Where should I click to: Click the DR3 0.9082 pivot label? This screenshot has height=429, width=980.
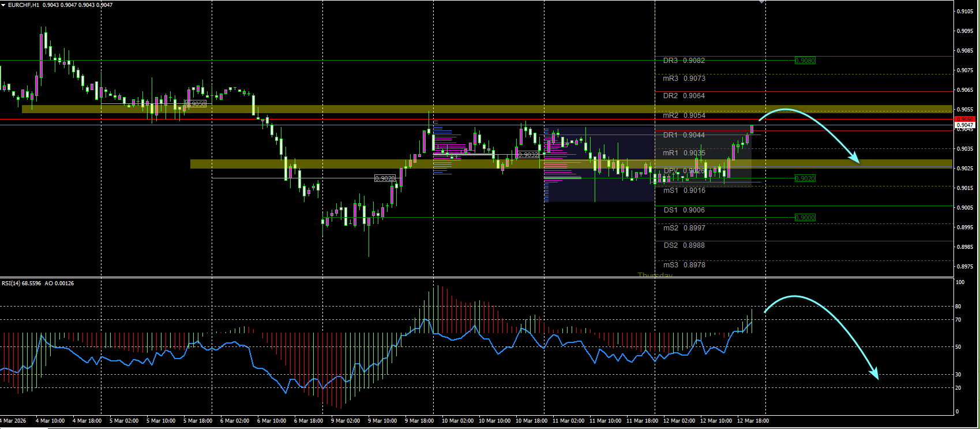click(x=684, y=61)
